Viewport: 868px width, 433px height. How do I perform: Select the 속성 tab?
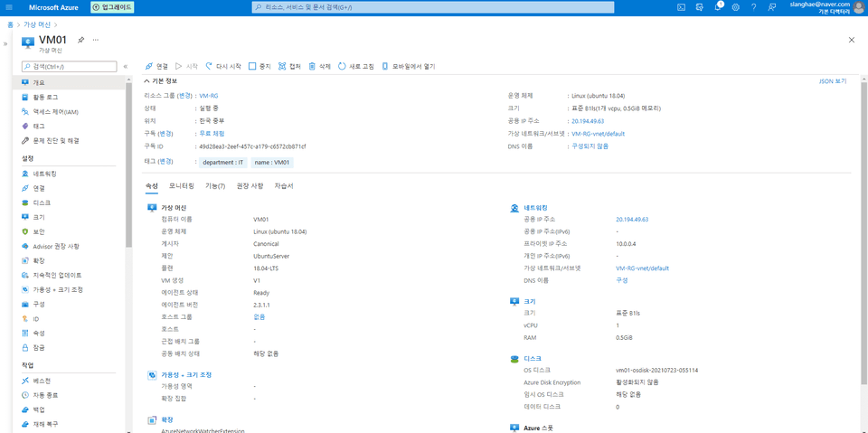[x=152, y=186]
